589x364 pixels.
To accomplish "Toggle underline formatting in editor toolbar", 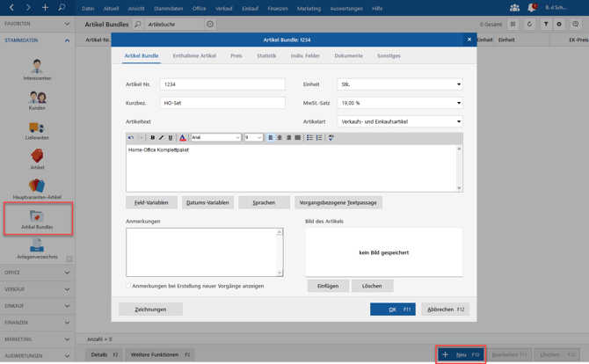I will coord(171,138).
